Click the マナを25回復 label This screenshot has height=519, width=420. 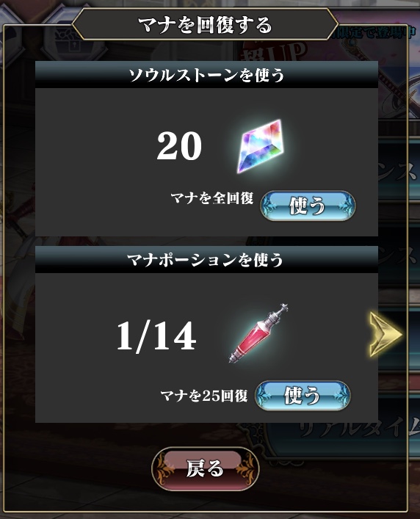point(204,396)
